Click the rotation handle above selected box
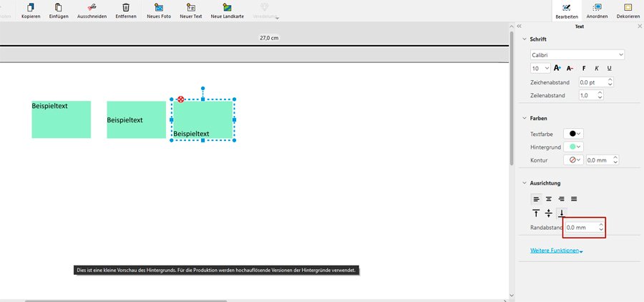This screenshot has height=302, width=644. point(203,88)
